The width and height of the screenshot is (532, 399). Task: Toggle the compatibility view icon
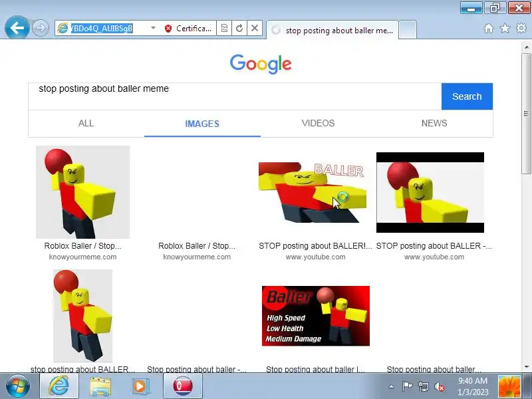224,28
